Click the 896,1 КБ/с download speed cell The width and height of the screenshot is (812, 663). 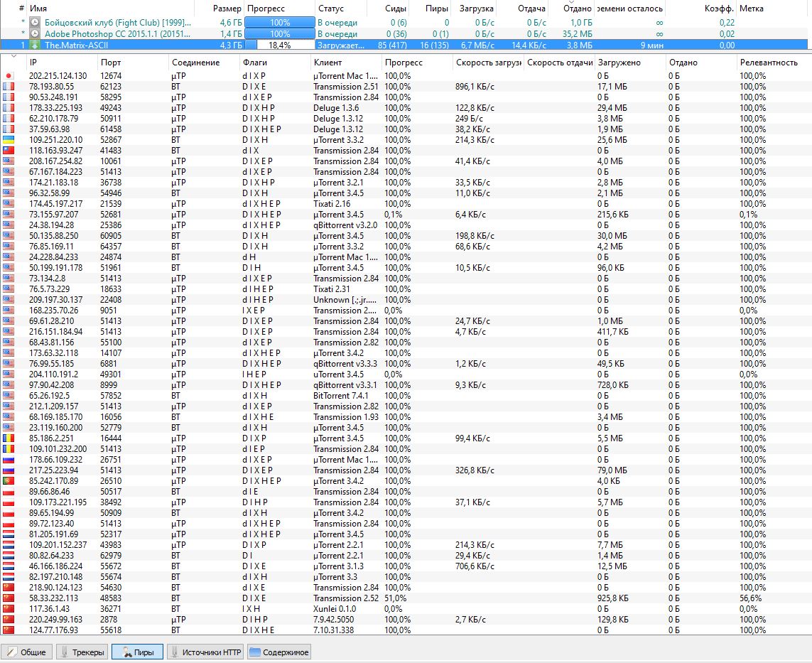pos(475,87)
